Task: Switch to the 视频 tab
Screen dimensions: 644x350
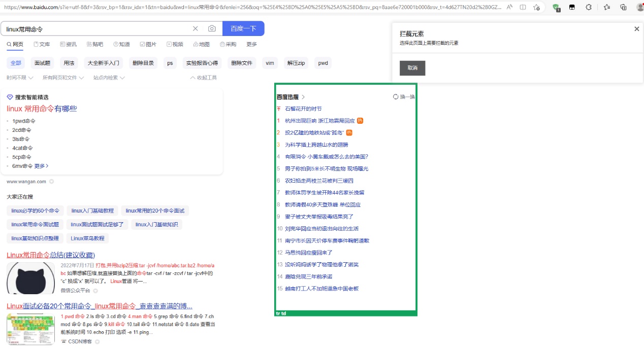Action: point(175,44)
